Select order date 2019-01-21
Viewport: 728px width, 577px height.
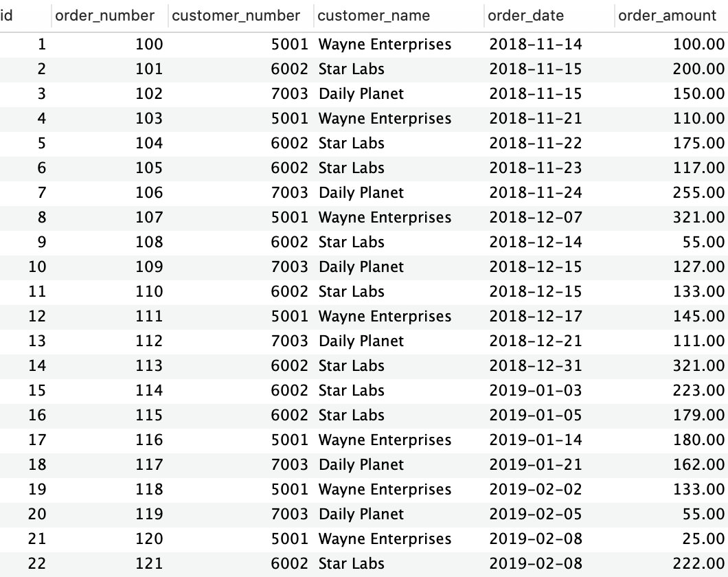click(535, 464)
